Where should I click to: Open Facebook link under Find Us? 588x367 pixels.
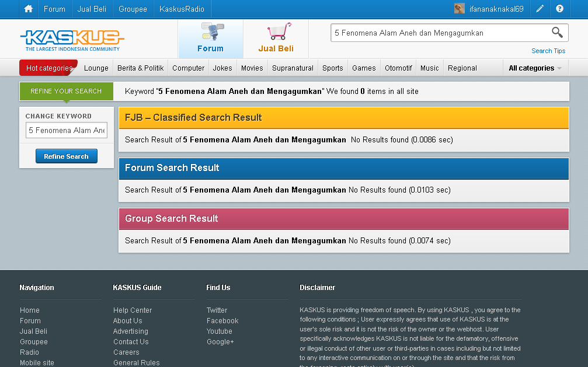coord(222,321)
